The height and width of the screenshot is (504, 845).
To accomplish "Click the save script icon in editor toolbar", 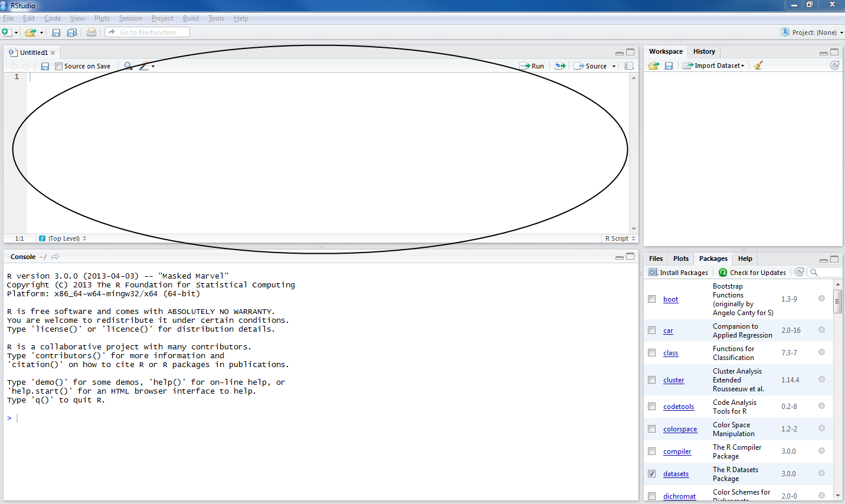I will coord(45,66).
